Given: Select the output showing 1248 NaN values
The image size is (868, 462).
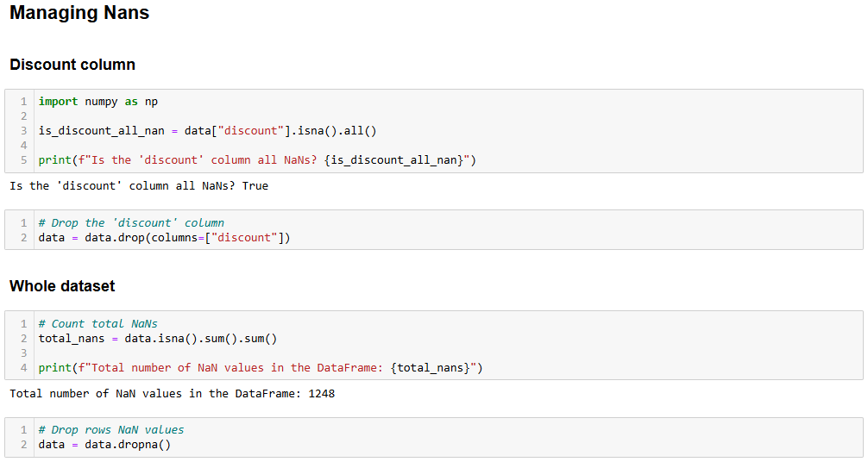Looking at the screenshot, I should point(172,394).
